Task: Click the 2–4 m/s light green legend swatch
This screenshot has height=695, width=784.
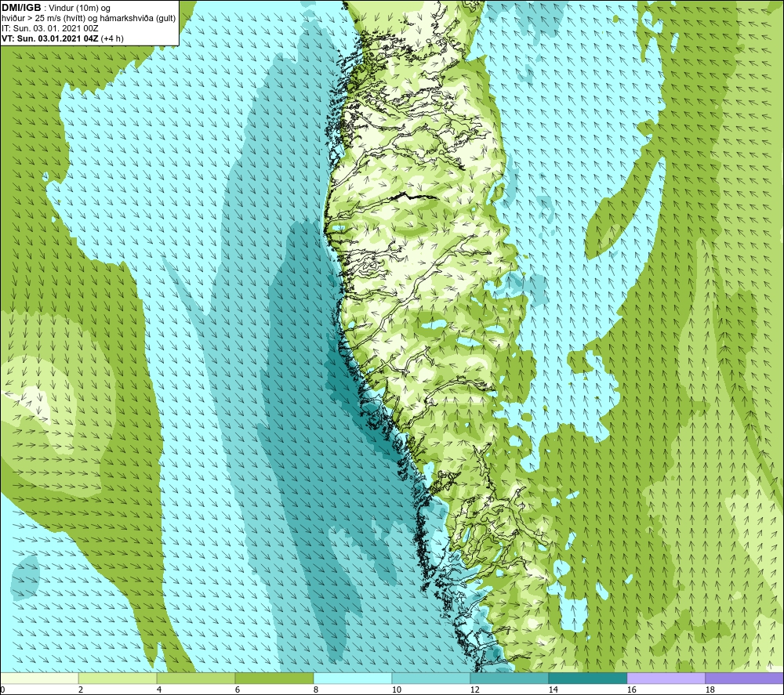Action: click(118, 678)
